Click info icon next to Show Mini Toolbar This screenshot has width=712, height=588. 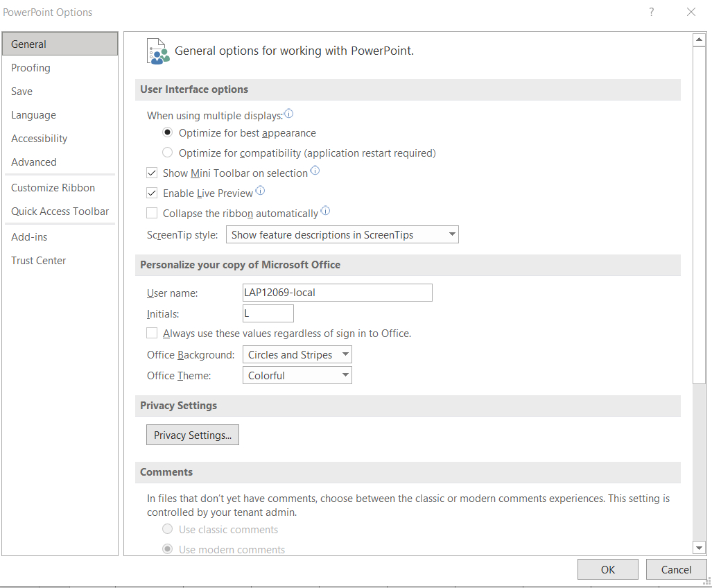pos(315,171)
